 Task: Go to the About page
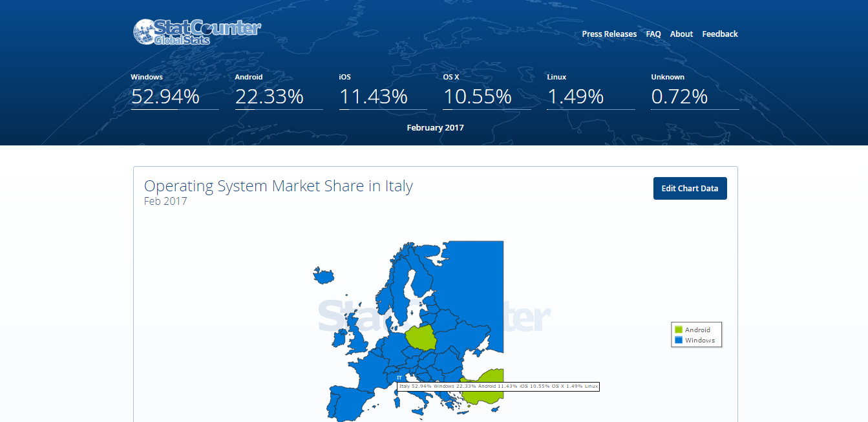click(x=681, y=34)
